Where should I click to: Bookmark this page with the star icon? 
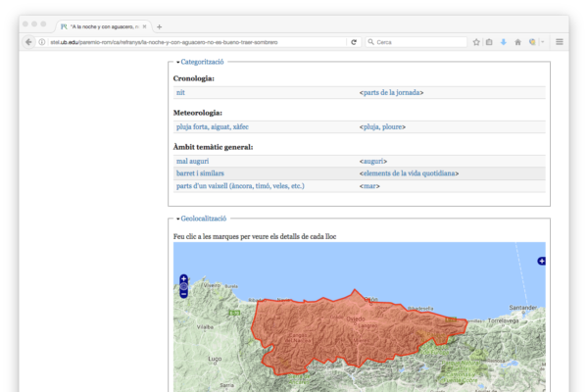476,42
